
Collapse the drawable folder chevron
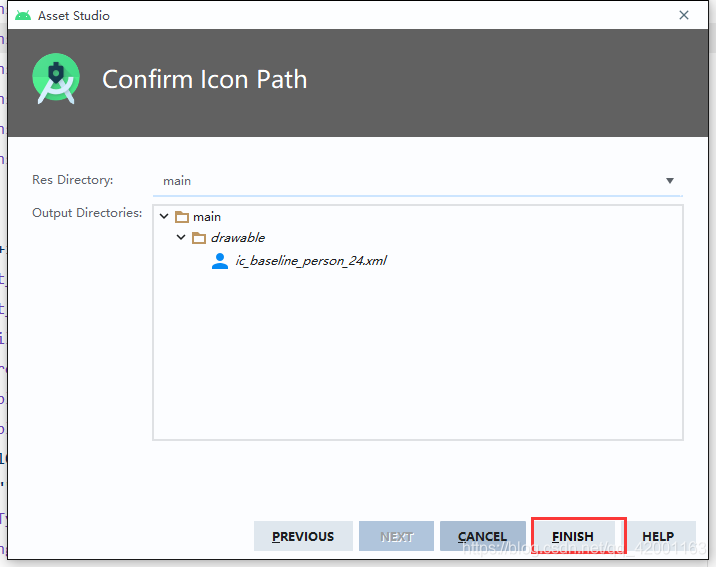[181, 237]
